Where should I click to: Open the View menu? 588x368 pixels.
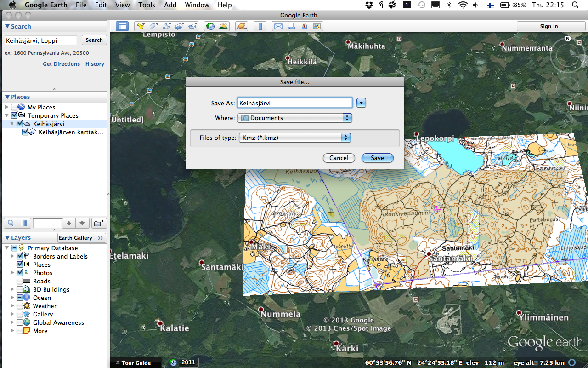(123, 5)
